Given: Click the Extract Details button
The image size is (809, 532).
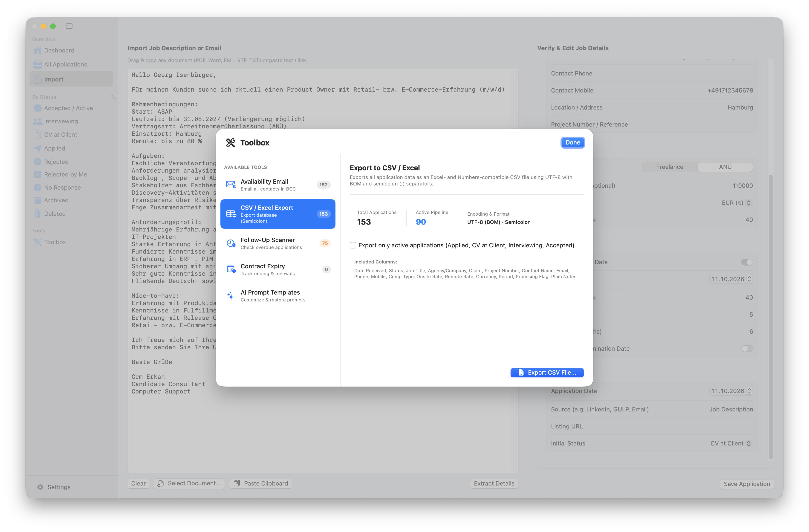Looking at the screenshot, I should click(x=494, y=483).
